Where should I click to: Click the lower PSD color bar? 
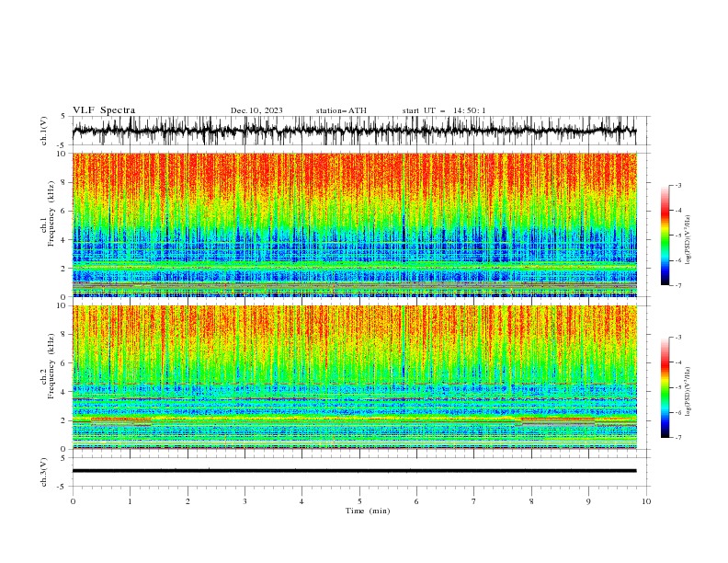[665, 387]
